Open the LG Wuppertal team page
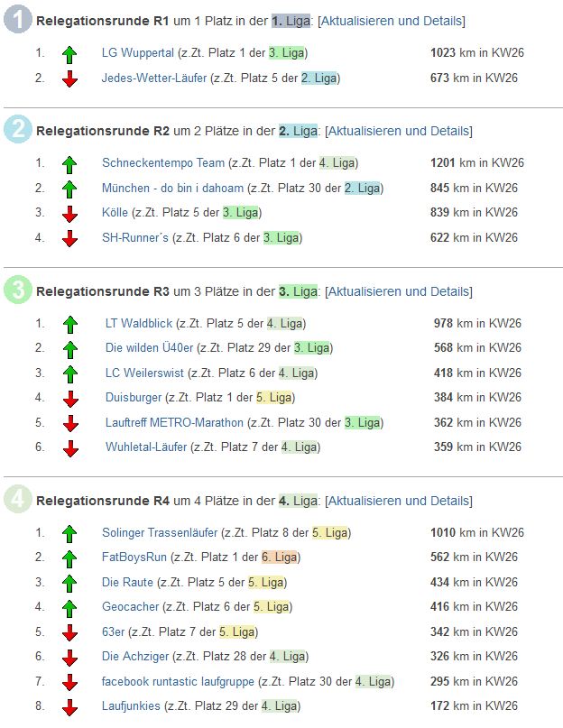Image resolution: width=563 pixels, height=728 pixels. point(137,53)
